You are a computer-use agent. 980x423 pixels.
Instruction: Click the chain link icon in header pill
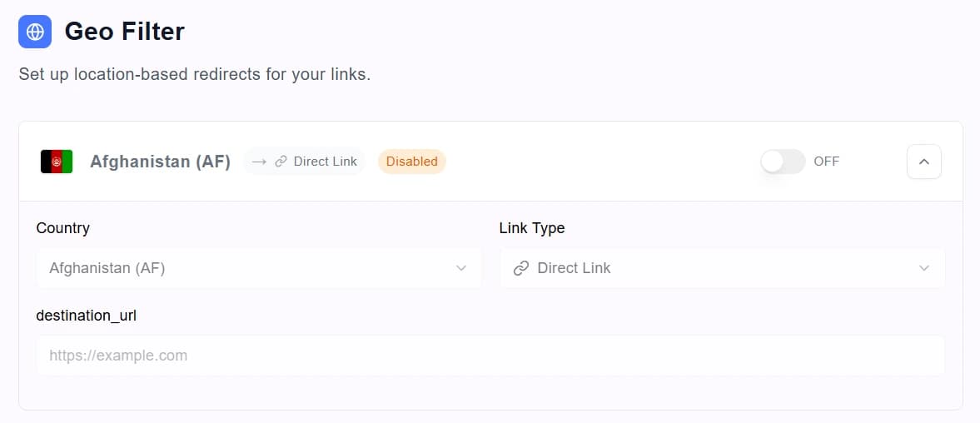(281, 162)
